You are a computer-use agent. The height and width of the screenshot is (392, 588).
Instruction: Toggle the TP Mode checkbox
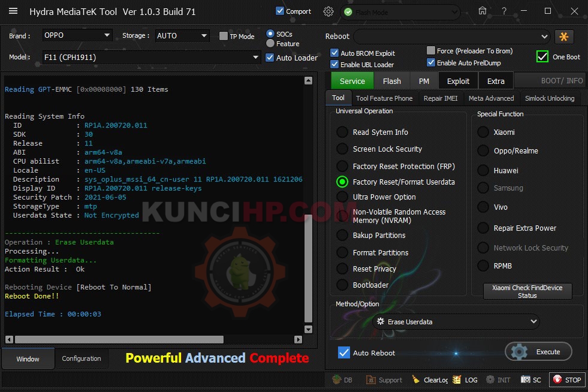(223, 36)
